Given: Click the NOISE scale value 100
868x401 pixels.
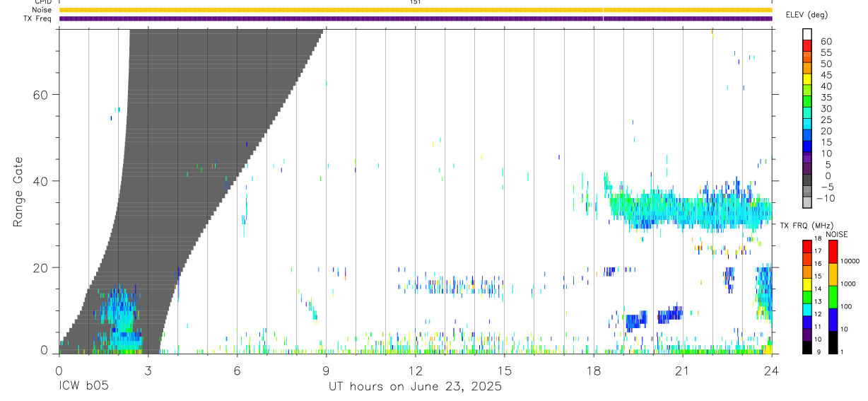Looking at the screenshot, I should pos(847,306).
